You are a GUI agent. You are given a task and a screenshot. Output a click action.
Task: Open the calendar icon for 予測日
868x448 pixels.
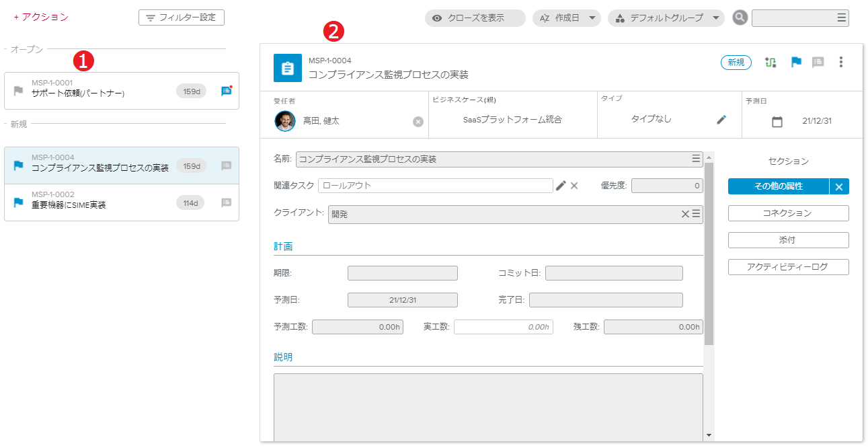pyautogui.click(x=777, y=122)
